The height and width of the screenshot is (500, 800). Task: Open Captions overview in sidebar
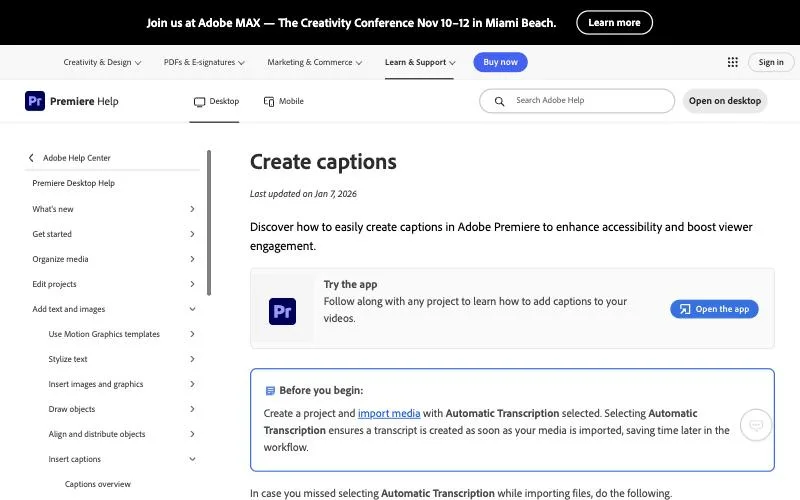(97, 484)
